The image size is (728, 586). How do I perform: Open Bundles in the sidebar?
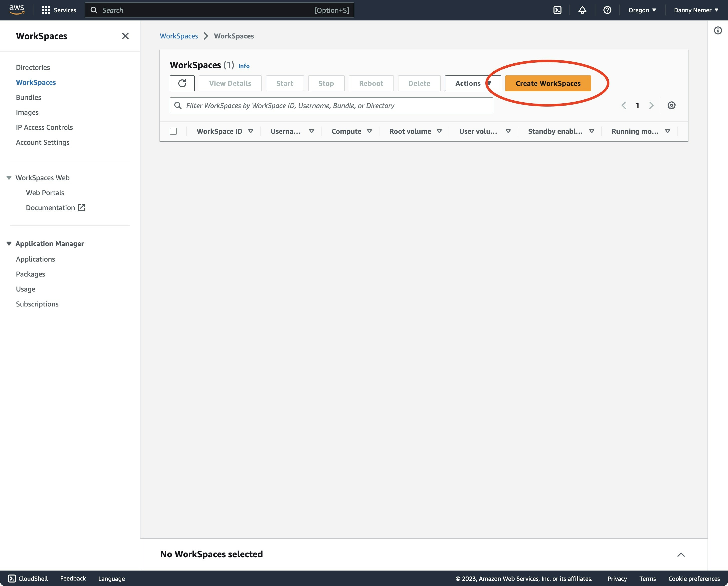28,97
